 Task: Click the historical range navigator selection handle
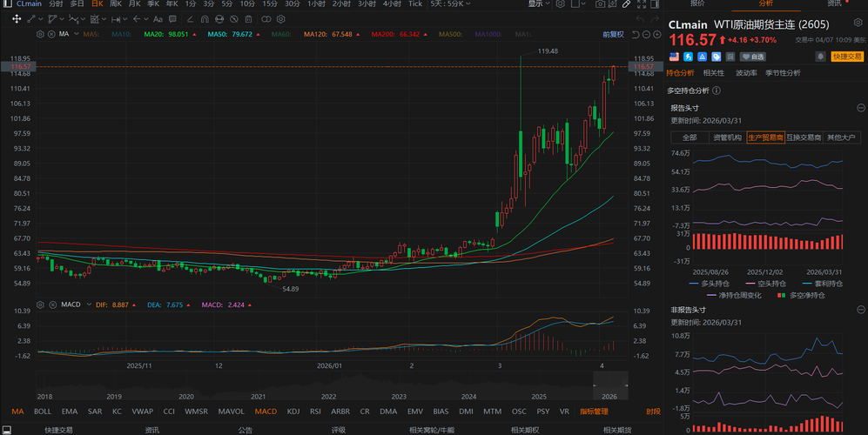coord(610,385)
